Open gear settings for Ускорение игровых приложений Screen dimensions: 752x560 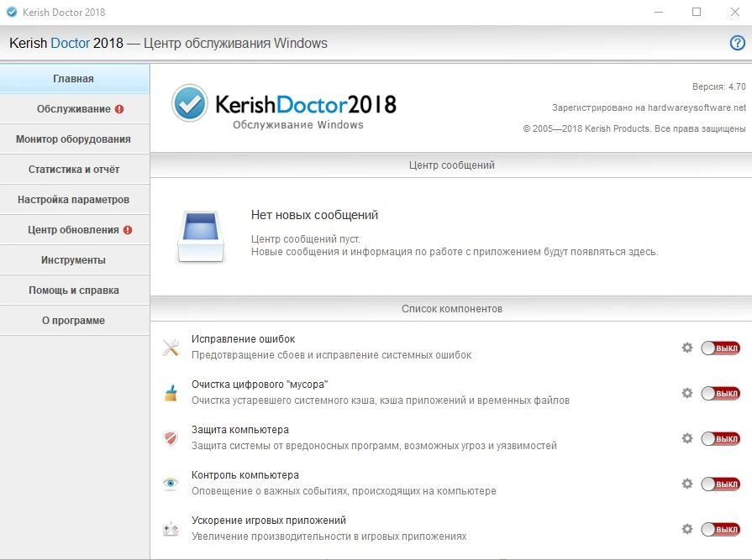point(687,529)
